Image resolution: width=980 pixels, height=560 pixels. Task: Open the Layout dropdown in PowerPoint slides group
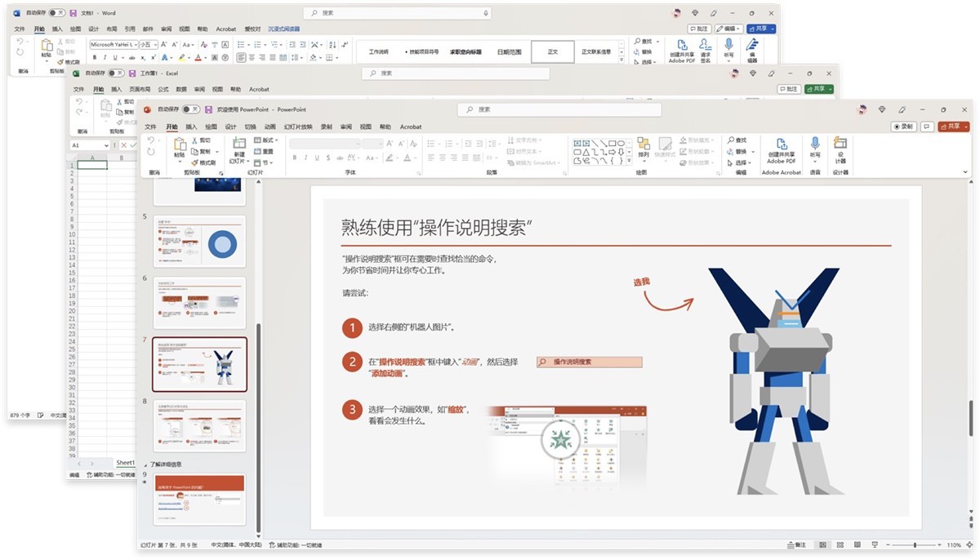(268, 140)
